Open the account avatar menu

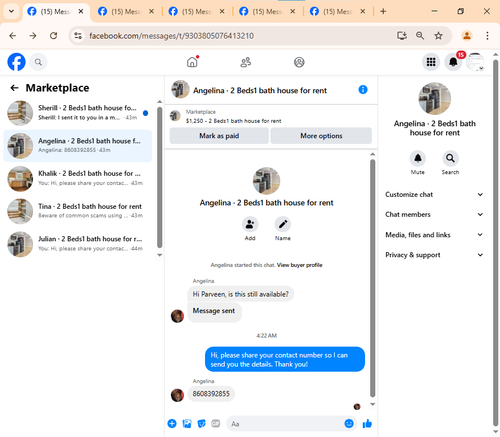(x=475, y=62)
